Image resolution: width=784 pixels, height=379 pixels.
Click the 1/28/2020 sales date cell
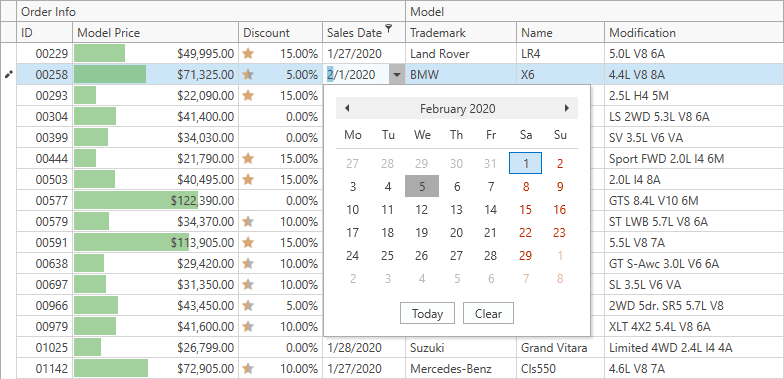pos(364,348)
